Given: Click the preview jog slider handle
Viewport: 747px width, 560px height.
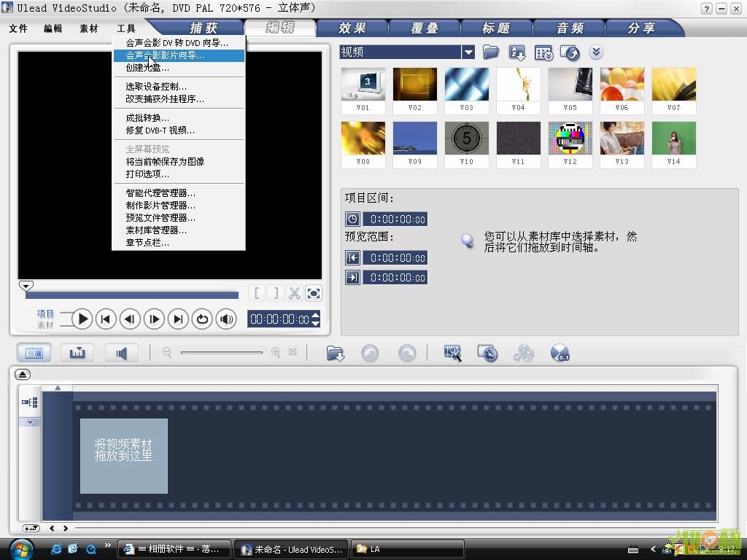Looking at the screenshot, I should (26, 286).
